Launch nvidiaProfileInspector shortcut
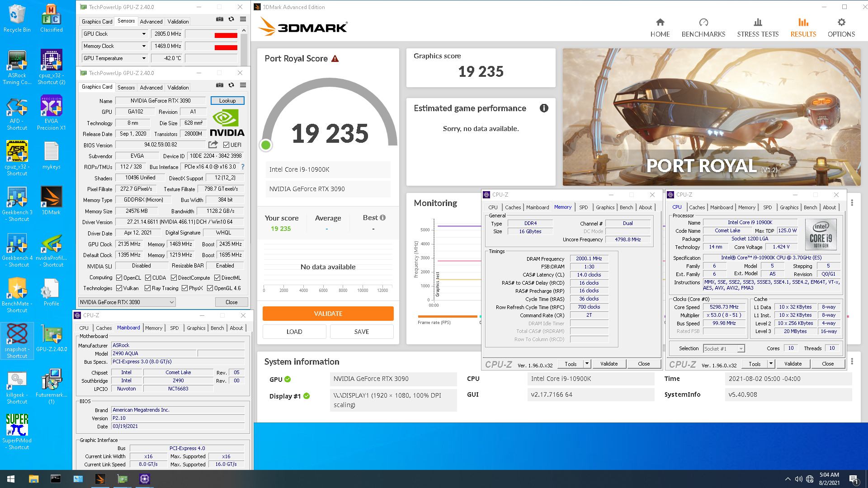The width and height of the screenshot is (868, 488). pos(51,250)
